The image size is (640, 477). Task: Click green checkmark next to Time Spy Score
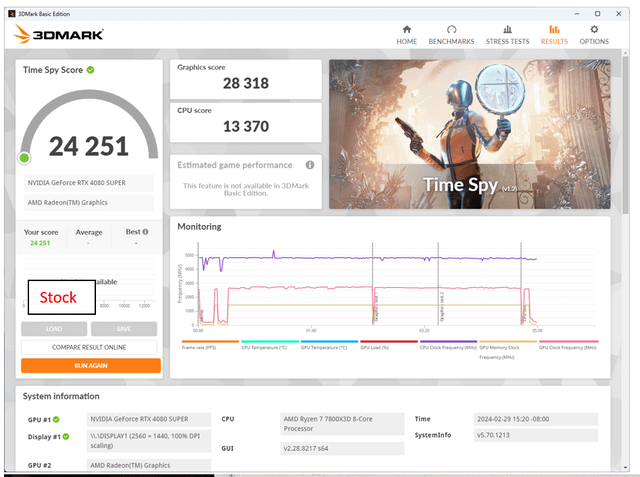click(91, 70)
